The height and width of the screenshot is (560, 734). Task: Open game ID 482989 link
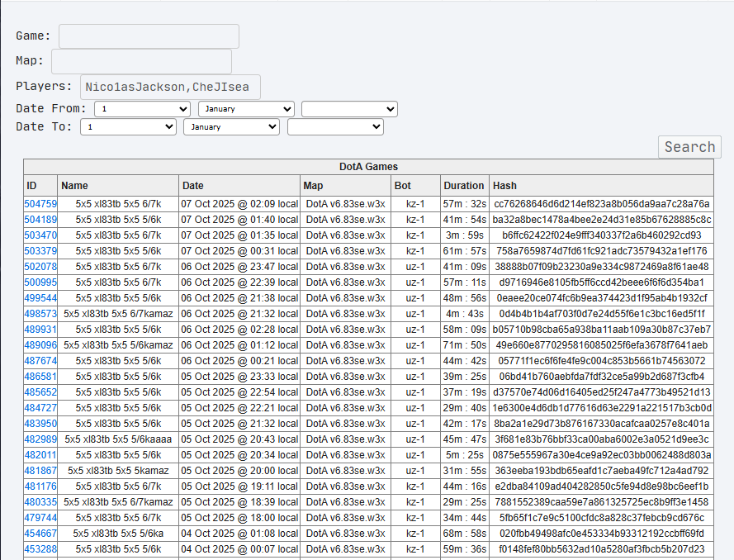point(40,439)
